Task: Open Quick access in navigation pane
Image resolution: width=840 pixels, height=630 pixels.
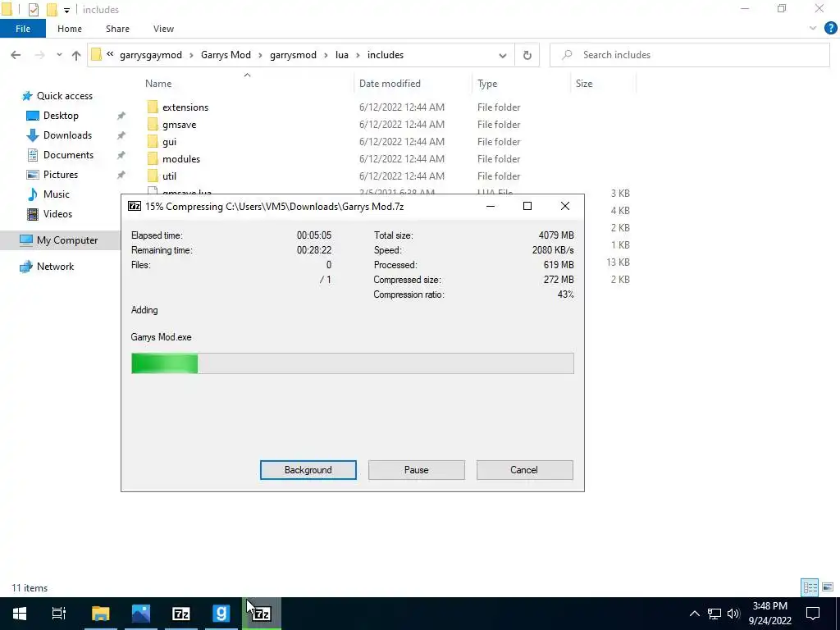Action: tap(64, 96)
